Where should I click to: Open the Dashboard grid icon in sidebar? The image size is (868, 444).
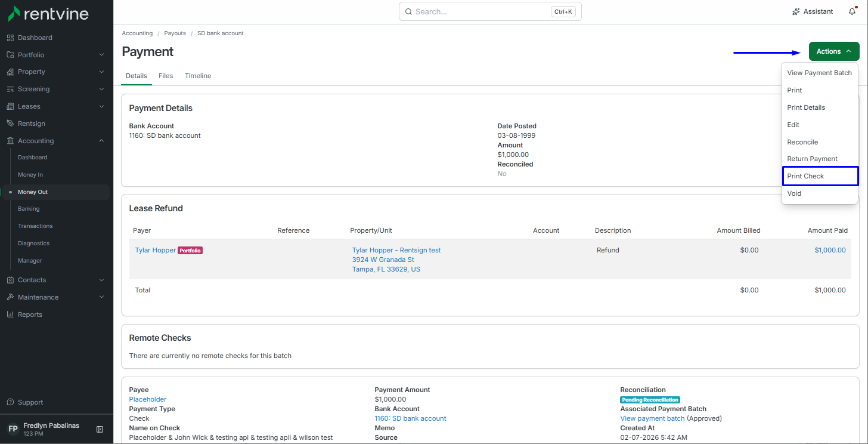pos(10,38)
